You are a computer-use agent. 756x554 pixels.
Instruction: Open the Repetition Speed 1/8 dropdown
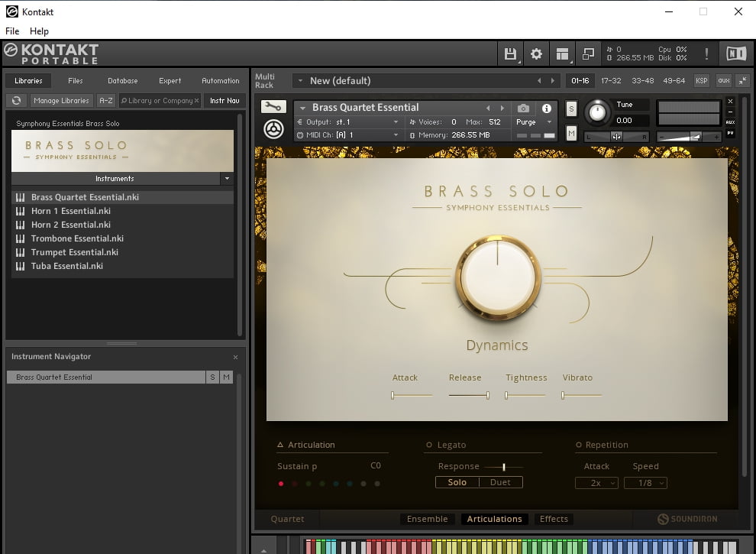[645, 483]
